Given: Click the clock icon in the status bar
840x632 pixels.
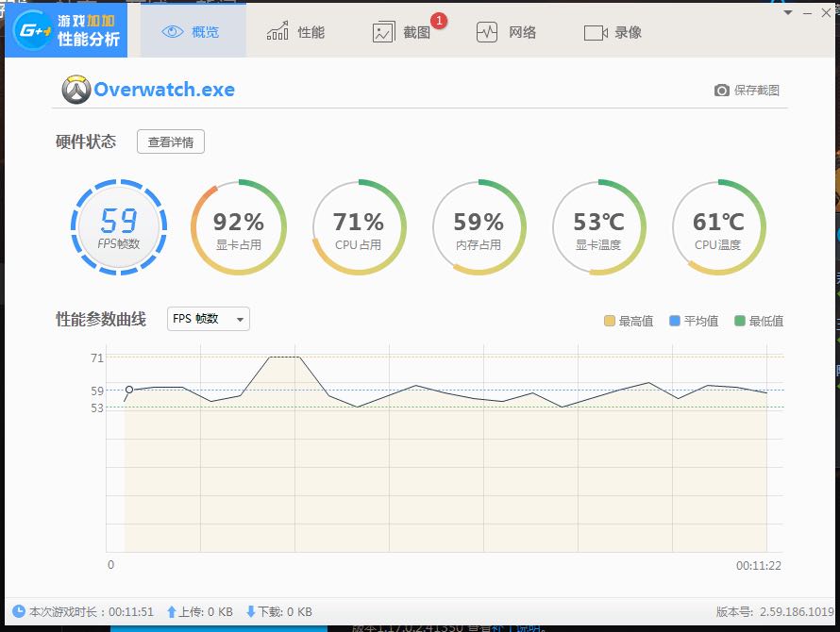Looking at the screenshot, I should pyautogui.click(x=18, y=611).
